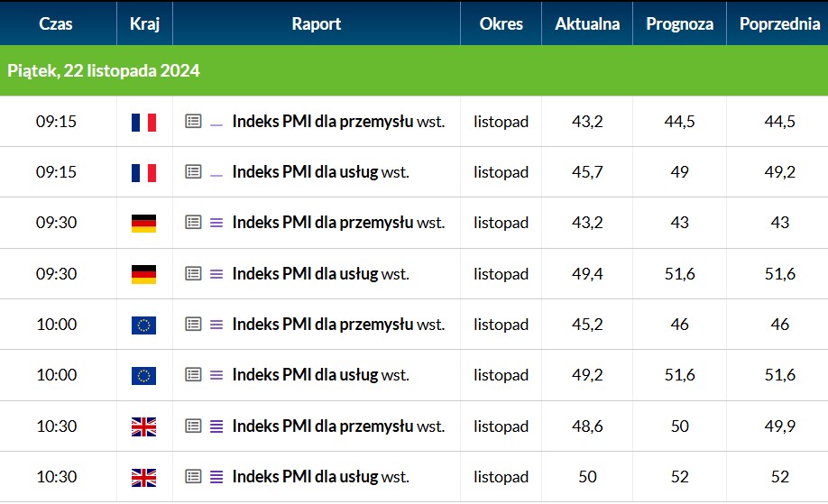
Task: Click the Raport column header
Action: (x=317, y=23)
